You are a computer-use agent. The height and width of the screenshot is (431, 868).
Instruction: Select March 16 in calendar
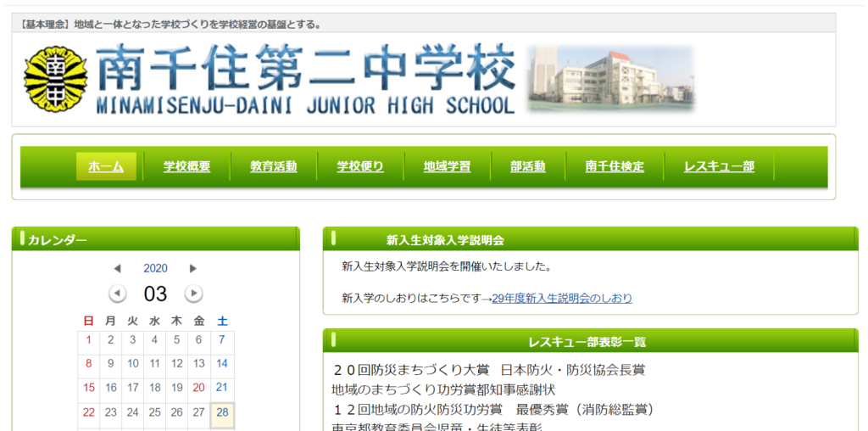pyautogui.click(x=111, y=388)
